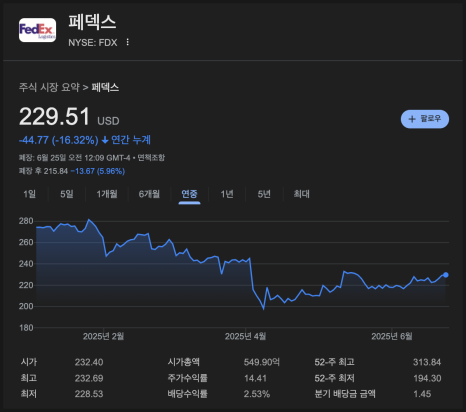Click the 2025년 6월 axis label
This screenshot has height=412, width=466.
[x=392, y=336]
